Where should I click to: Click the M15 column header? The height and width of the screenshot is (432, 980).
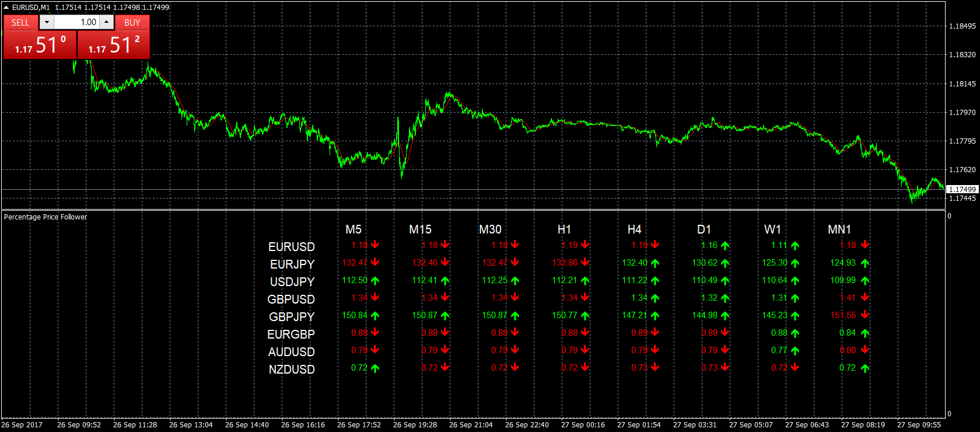pyautogui.click(x=420, y=229)
